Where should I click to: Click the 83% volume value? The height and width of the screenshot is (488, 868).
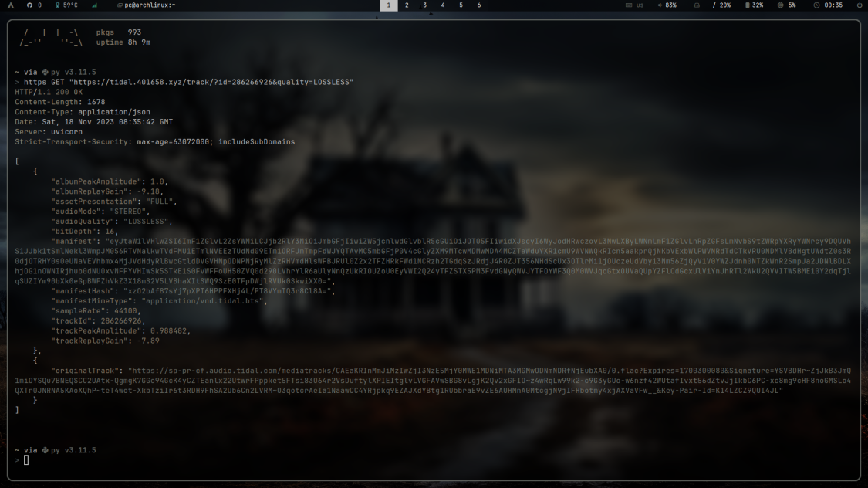(x=671, y=5)
